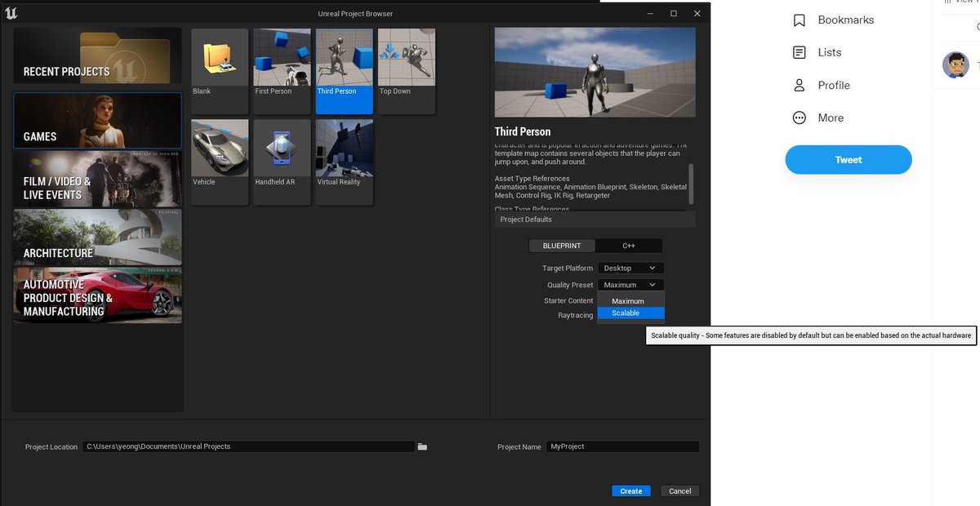Click the Asset Type References text
The width and height of the screenshot is (980, 506).
click(x=532, y=178)
